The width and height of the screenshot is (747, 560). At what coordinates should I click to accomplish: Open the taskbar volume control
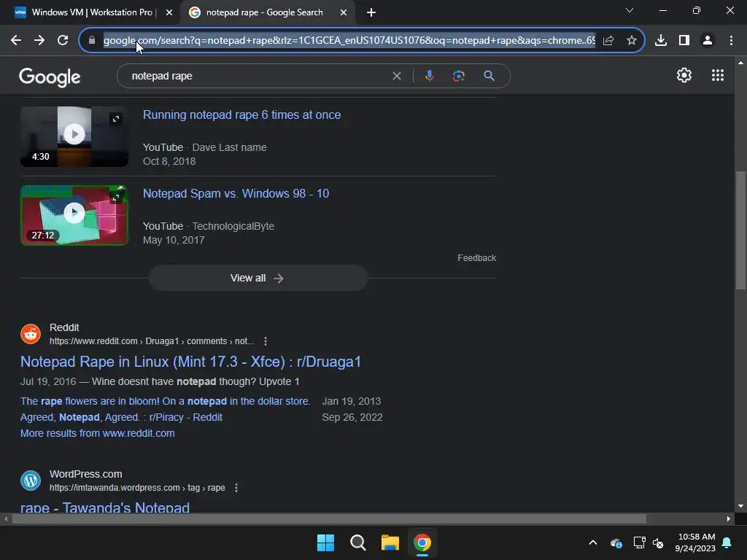658,542
